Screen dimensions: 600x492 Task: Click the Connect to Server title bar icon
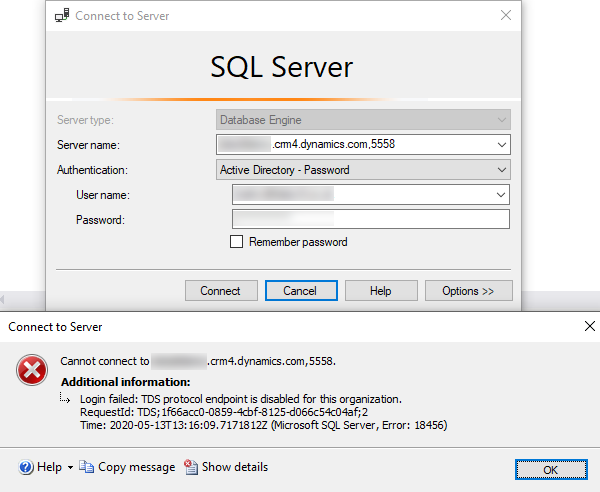click(x=63, y=15)
